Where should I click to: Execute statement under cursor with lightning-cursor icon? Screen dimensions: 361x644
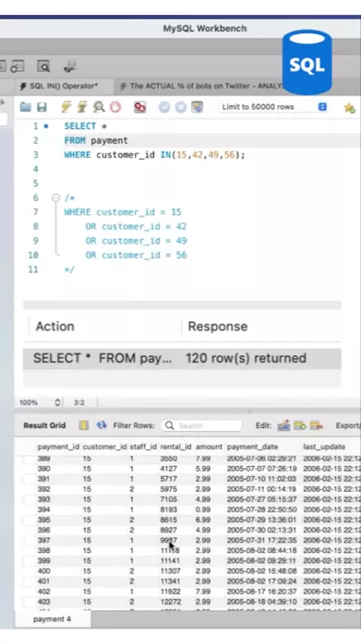click(x=82, y=107)
